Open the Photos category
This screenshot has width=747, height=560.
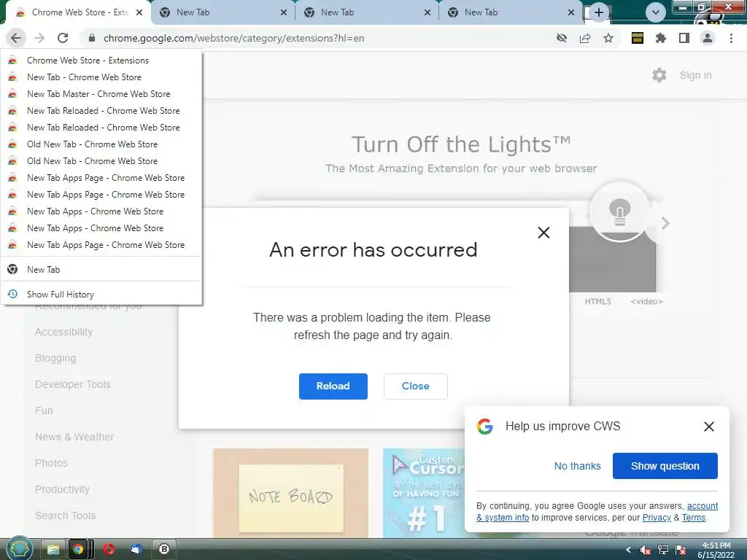(x=51, y=463)
